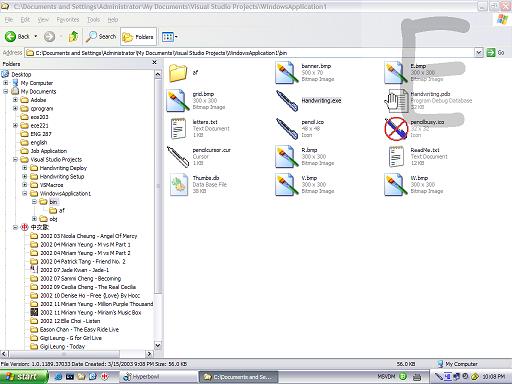
Task: Toggle the Folders pane button
Action: [138, 37]
